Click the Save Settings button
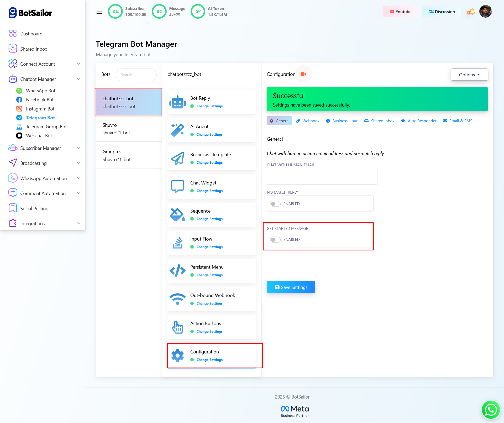 [291, 287]
